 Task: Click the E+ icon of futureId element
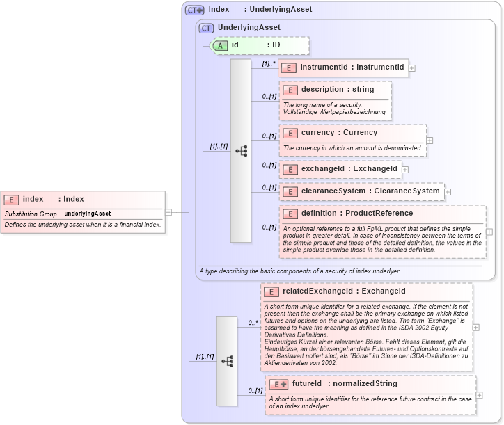pos(278,384)
